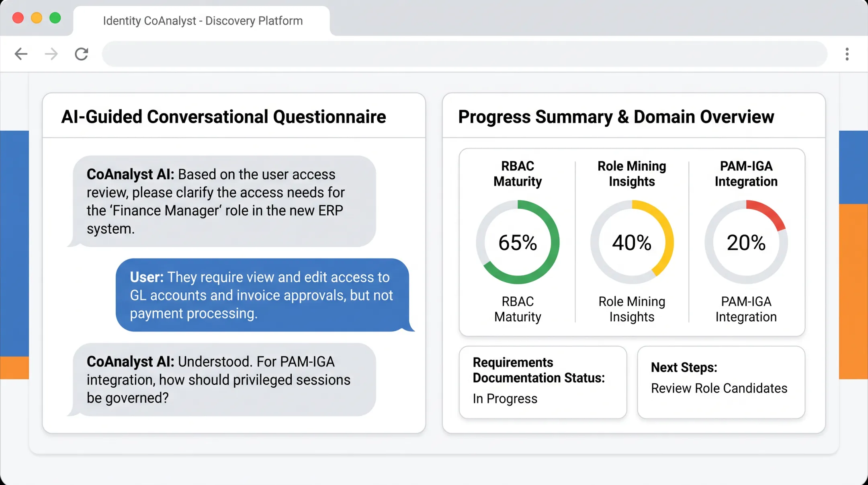The width and height of the screenshot is (868, 485).
Task: Click the Progress Summary & Domain Overview heading
Action: pyautogui.click(x=616, y=117)
